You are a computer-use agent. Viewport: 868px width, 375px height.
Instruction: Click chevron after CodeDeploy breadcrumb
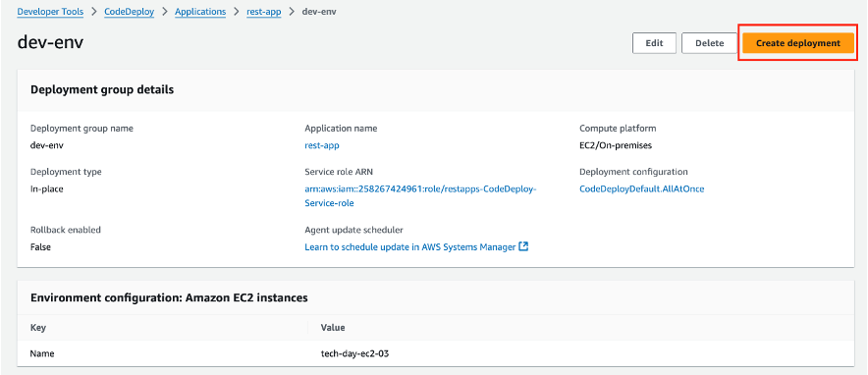pyautogui.click(x=165, y=12)
